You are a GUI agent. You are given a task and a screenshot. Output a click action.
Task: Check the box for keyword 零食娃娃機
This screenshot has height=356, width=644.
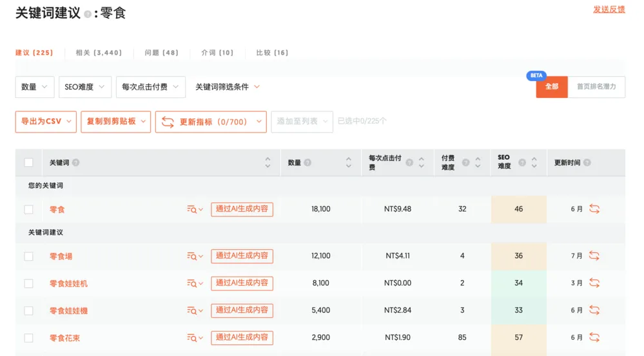coord(28,311)
